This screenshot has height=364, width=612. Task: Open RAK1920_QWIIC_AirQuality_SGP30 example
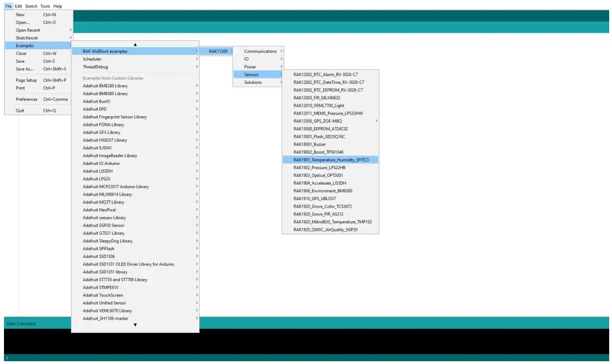coord(330,230)
